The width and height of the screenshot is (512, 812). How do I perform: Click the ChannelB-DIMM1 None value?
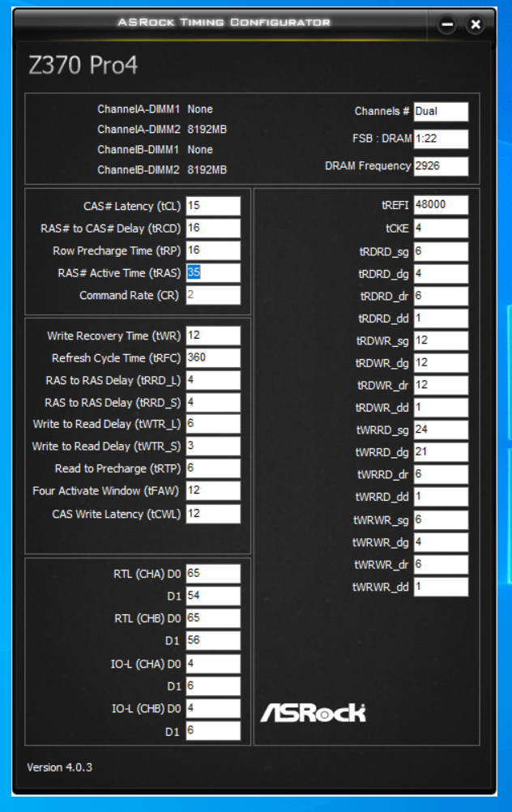(200, 149)
